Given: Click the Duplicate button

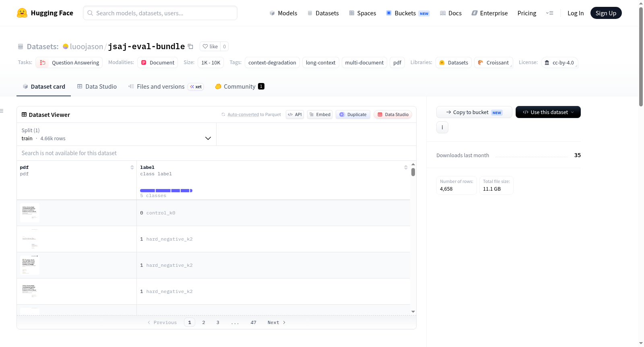Looking at the screenshot, I should (x=353, y=114).
